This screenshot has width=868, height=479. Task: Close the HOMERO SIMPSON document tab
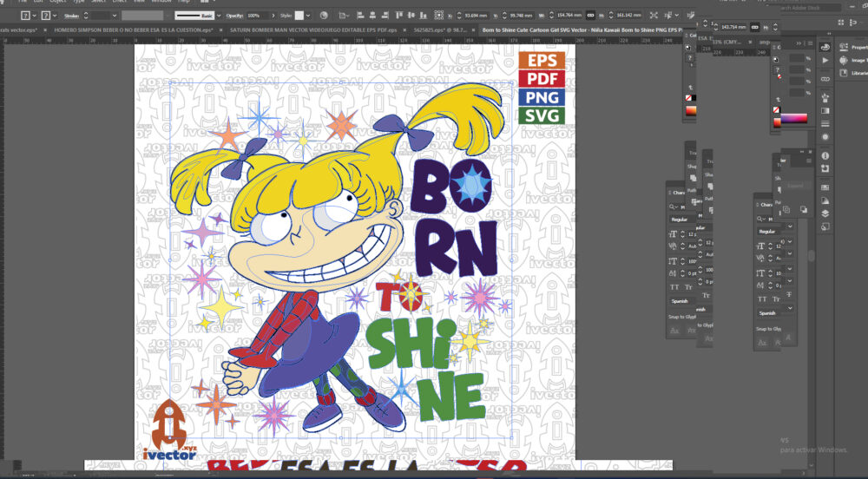tap(220, 30)
